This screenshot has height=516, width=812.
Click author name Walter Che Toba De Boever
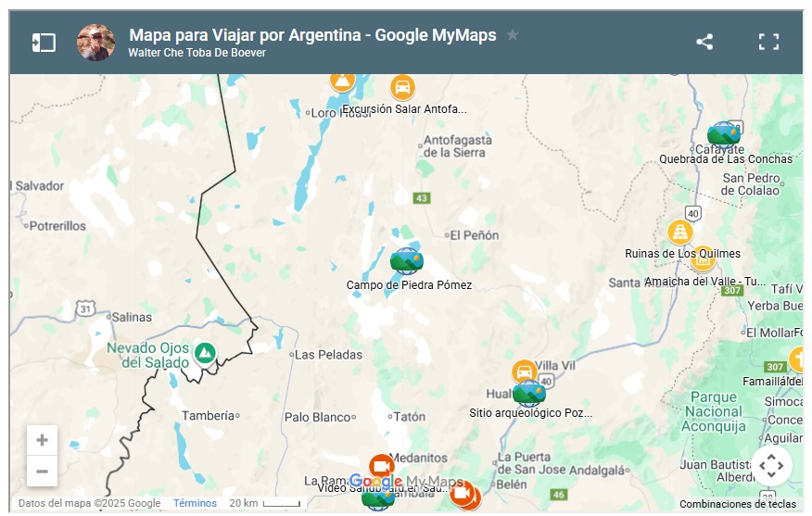pyautogui.click(x=197, y=53)
